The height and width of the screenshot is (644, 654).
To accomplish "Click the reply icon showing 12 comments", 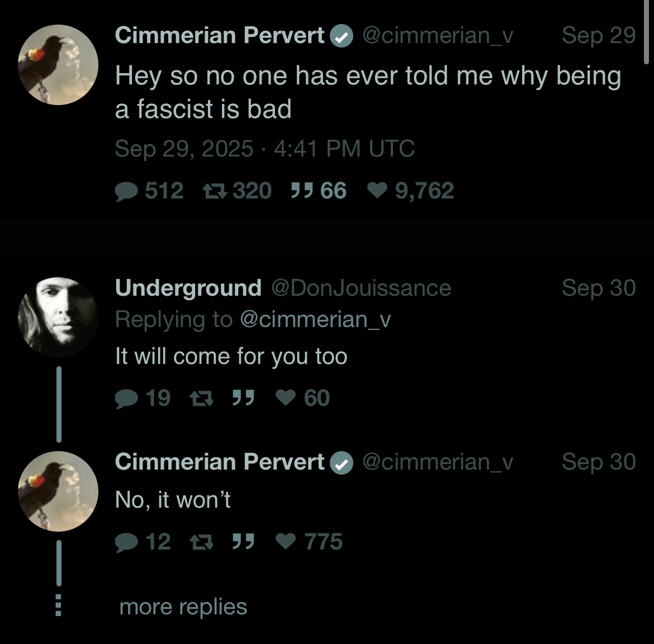I will click(x=126, y=542).
